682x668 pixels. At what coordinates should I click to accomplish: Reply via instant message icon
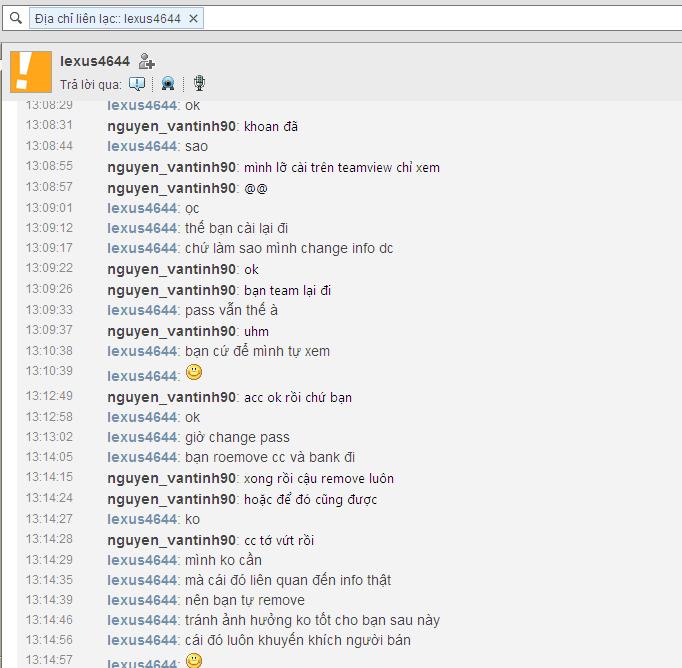coord(137,84)
